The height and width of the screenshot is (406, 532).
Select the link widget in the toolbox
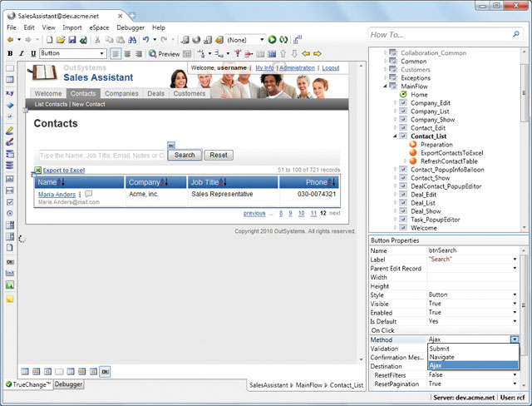tap(10, 273)
